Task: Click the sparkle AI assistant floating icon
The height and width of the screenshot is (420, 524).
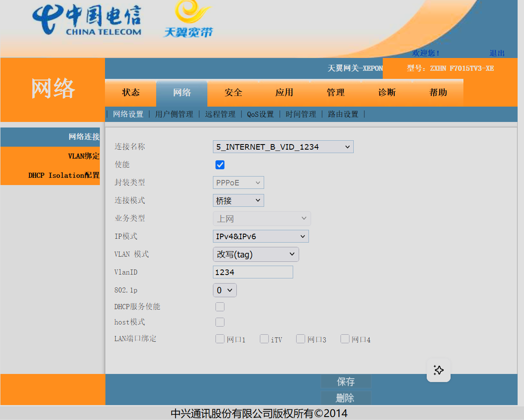Action: pos(438,370)
